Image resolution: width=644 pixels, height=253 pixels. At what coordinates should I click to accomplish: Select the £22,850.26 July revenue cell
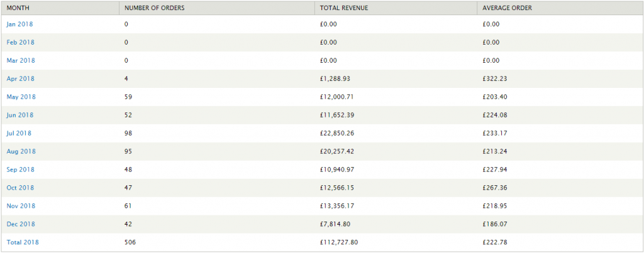click(337, 133)
